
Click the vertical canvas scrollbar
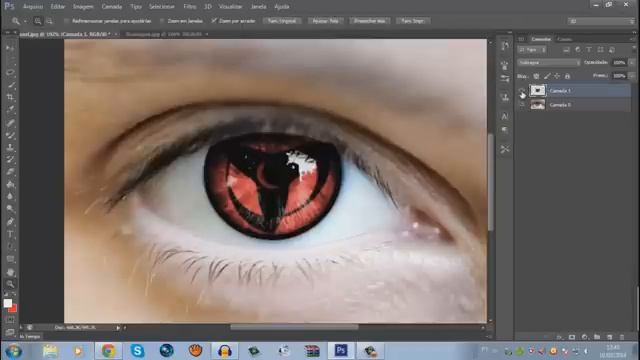(491, 182)
